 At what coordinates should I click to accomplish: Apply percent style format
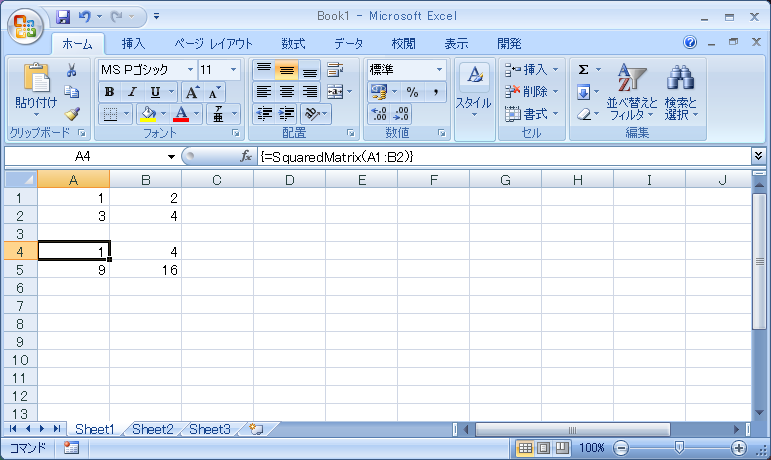(412, 92)
